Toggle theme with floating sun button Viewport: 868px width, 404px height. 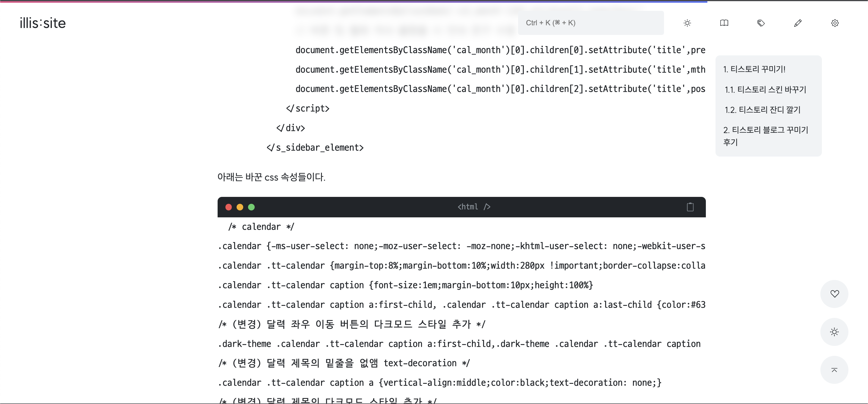click(x=834, y=332)
